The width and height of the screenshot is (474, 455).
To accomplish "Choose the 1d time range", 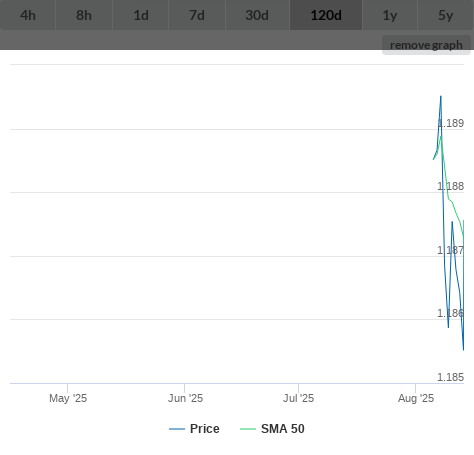I will tap(141, 15).
